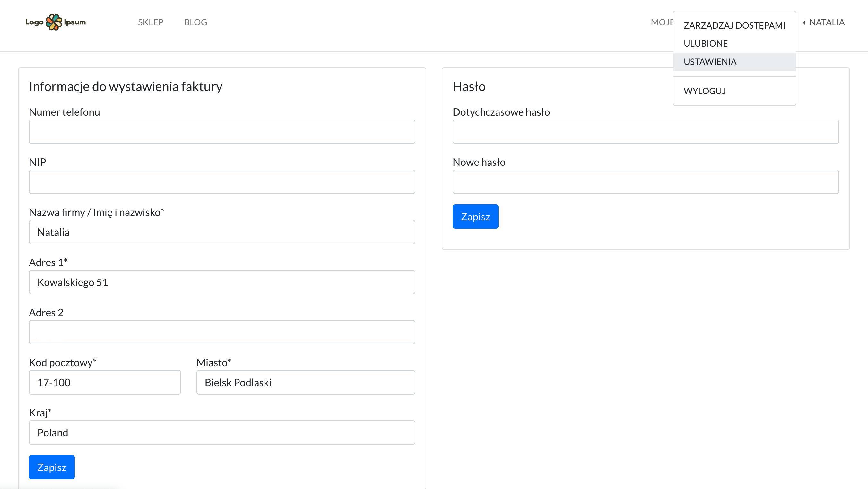868x489 pixels.
Task: Click the 'Adres 2' label
Action: (46, 313)
